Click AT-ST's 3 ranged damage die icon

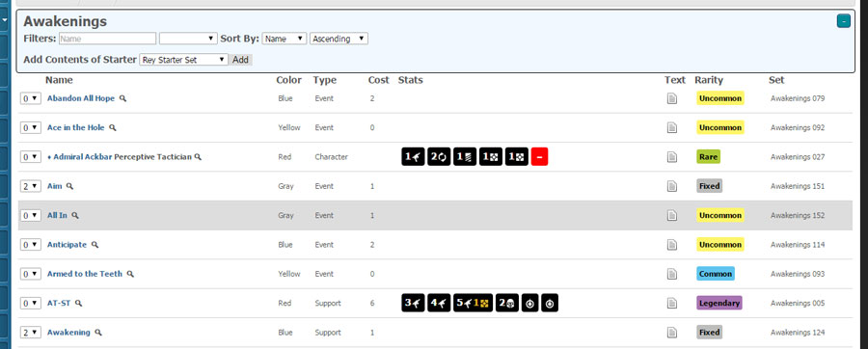(413, 303)
